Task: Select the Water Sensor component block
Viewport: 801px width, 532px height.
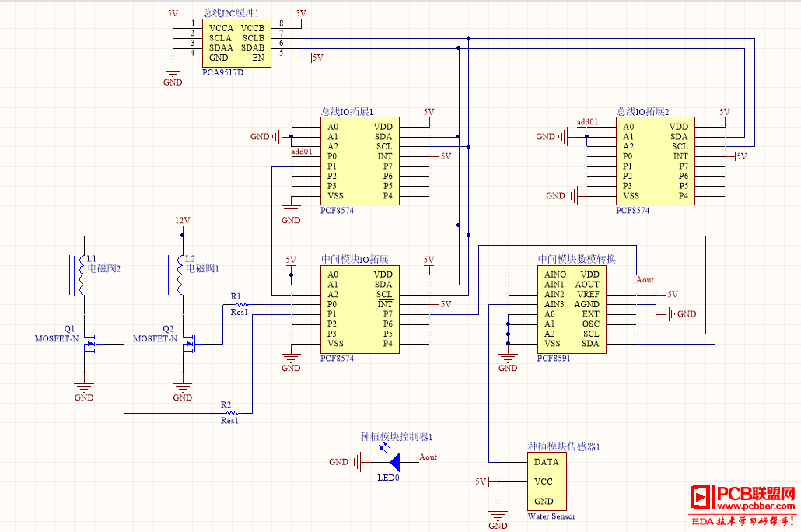Action: 547,481
